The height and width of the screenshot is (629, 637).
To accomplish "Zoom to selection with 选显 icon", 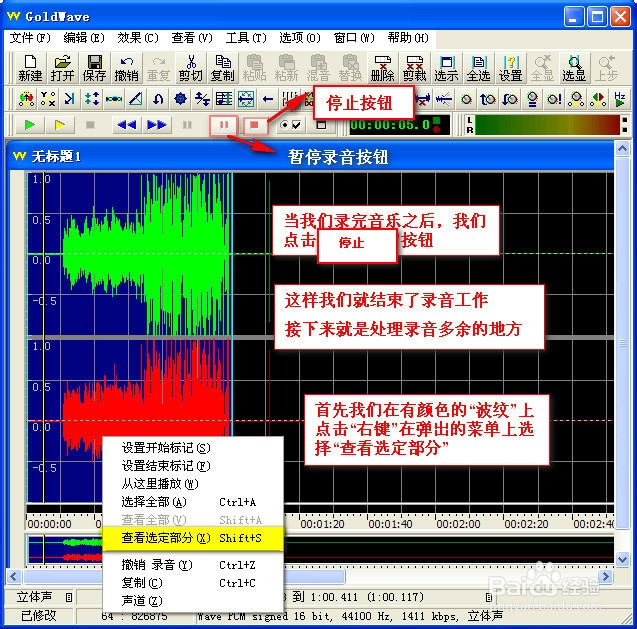I will point(574,68).
